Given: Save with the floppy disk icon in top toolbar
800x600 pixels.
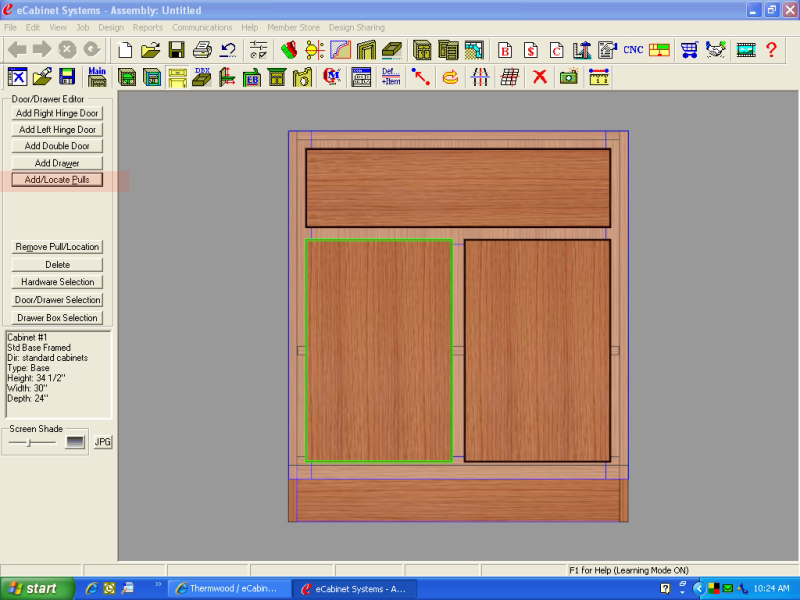Looking at the screenshot, I should [177, 50].
